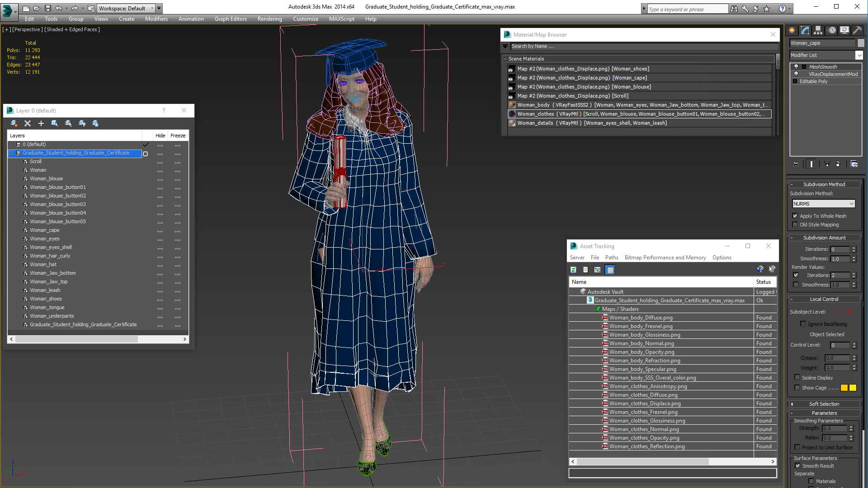868x488 pixels.
Task: Click the create new layer plus icon
Action: (x=41, y=123)
